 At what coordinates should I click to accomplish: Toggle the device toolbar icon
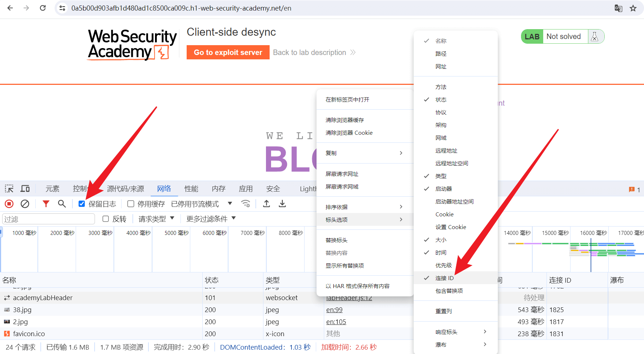(25, 189)
